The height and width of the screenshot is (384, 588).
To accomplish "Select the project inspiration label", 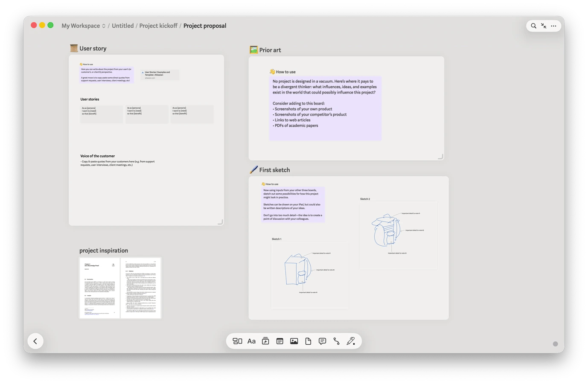I will click(104, 251).
